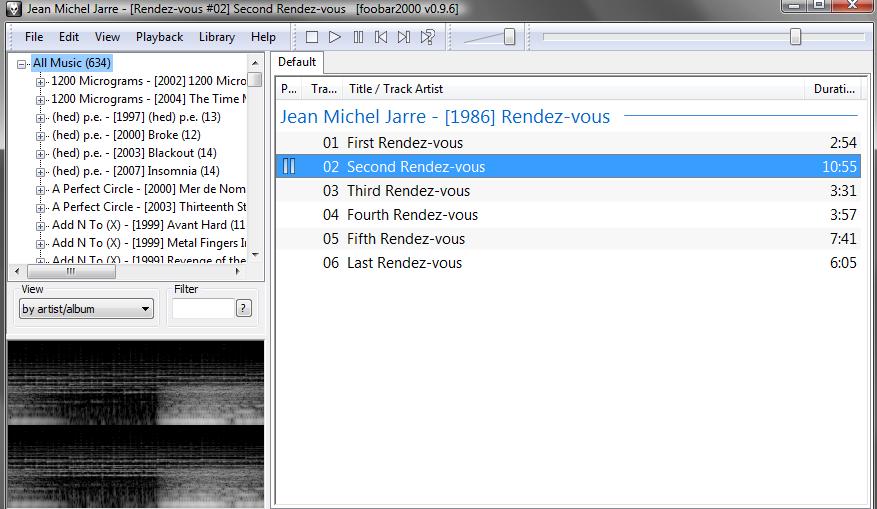Open the View menu

(x=107, y=37)
